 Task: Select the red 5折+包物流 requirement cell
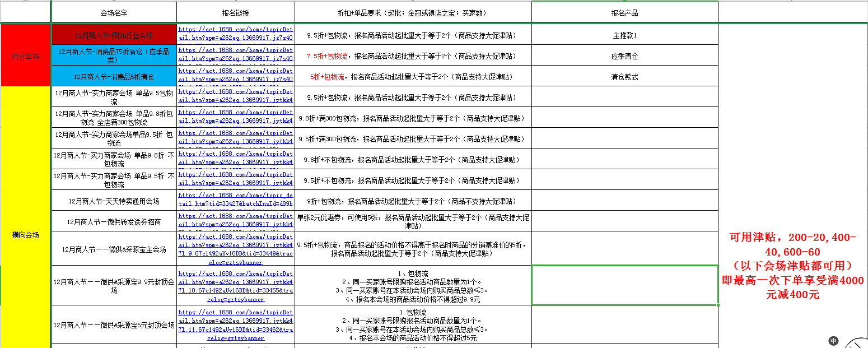[413, 76]
